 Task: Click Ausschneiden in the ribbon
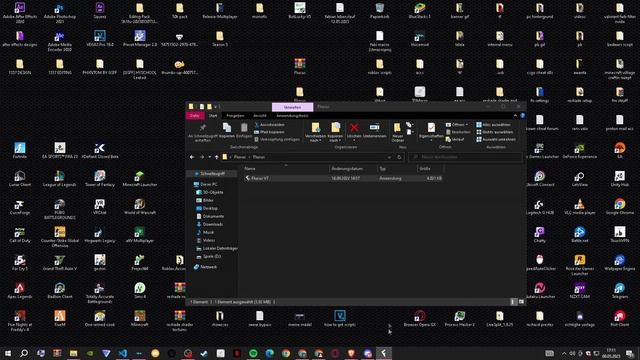click(269, 124)
